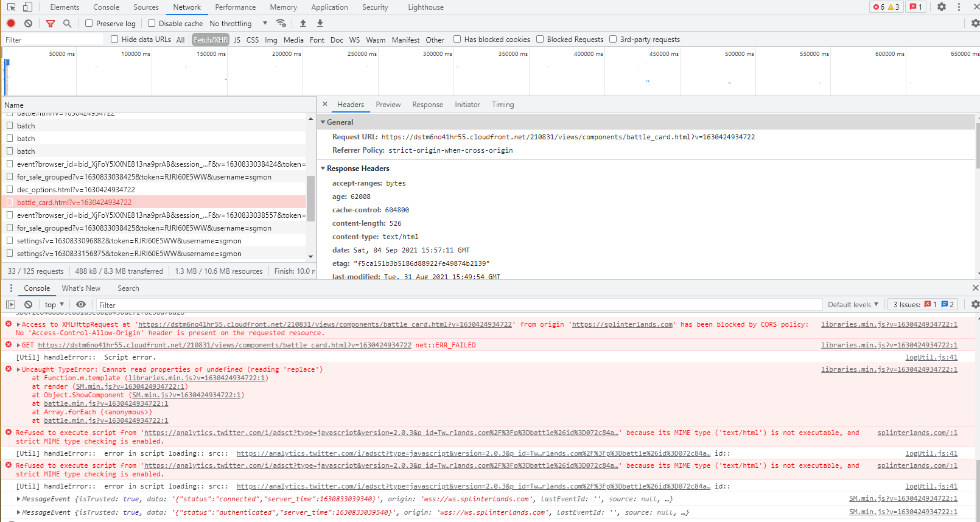Open the Timing tab
This screenshot has width=980, height=522.
[x=503, y=105]
